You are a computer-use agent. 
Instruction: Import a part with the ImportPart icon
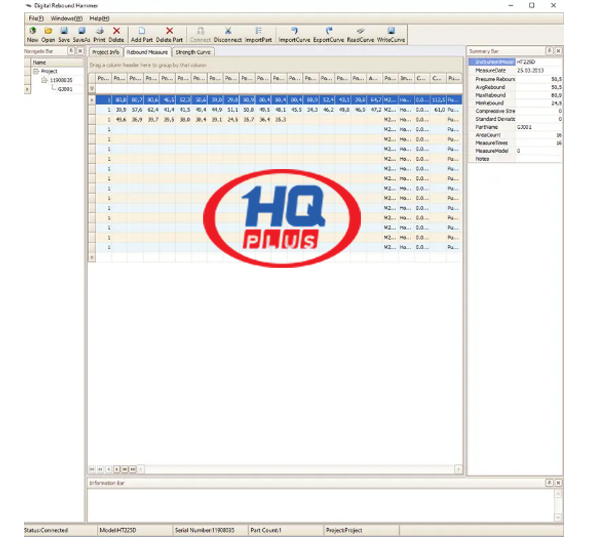(x=259, y=35)
